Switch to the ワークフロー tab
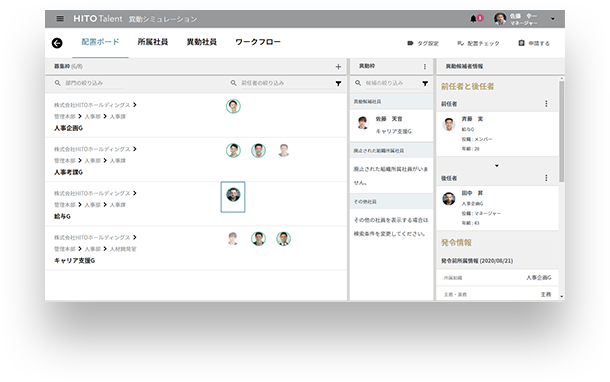The height and width of the screenshot is (382, 610). click(258, 42)
